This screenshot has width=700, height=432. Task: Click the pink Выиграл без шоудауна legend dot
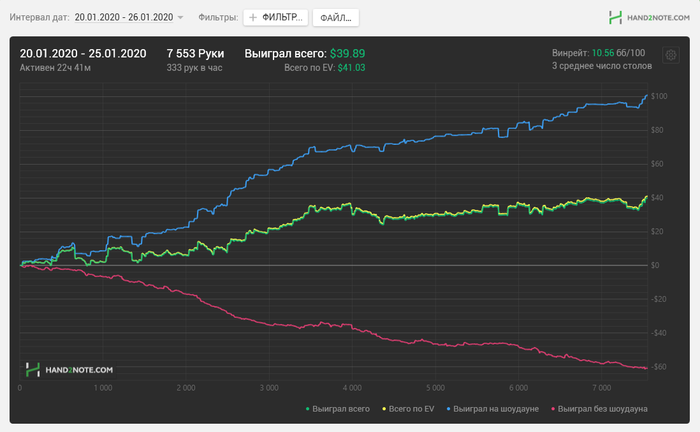(x=553, y=409)
